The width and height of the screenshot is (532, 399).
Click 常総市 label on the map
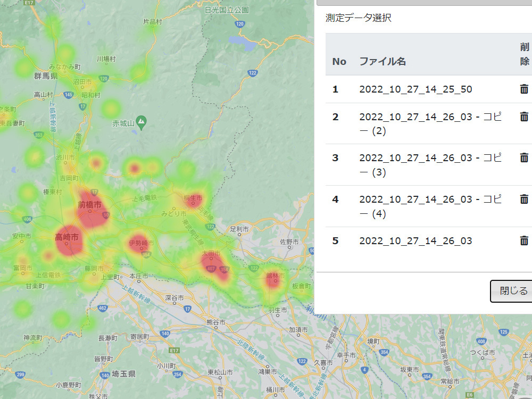tap(450, 381)
